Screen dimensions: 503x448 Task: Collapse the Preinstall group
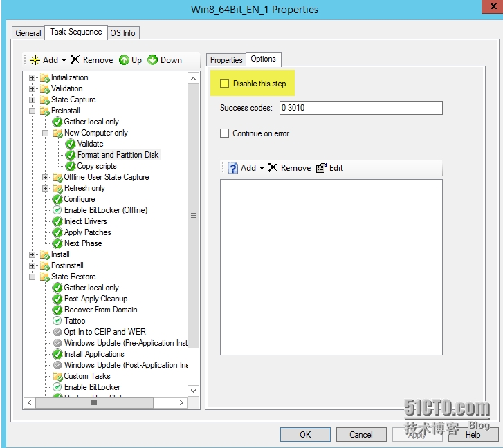(x=32, y=111)
